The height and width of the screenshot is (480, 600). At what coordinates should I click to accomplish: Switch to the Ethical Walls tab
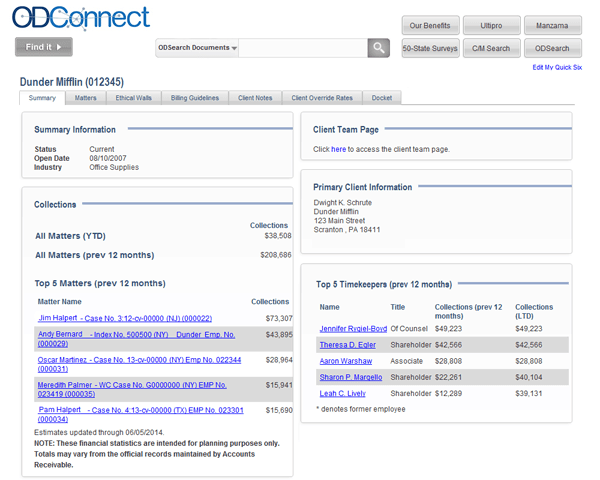(x=134, y=98)
